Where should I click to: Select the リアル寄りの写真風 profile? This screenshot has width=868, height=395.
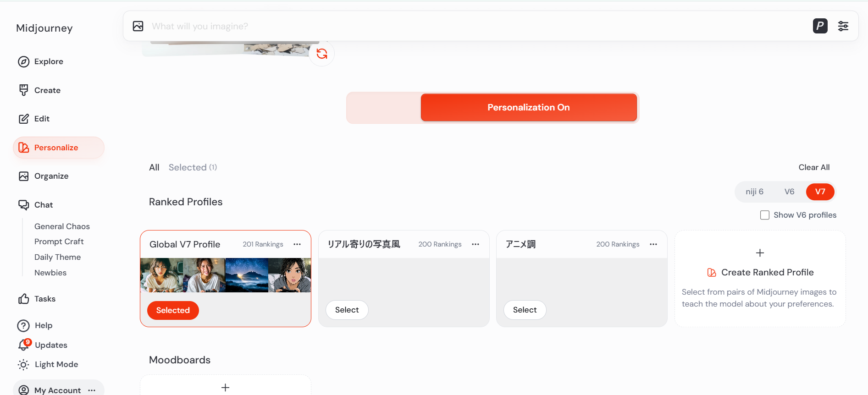(347, 310)
